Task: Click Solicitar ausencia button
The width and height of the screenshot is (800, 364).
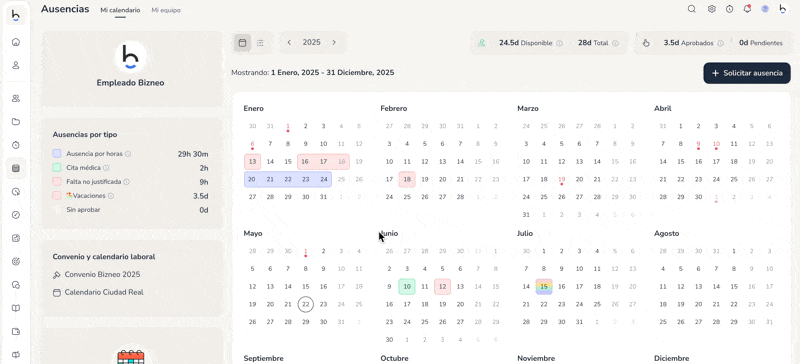Action: tap(747, 73)
